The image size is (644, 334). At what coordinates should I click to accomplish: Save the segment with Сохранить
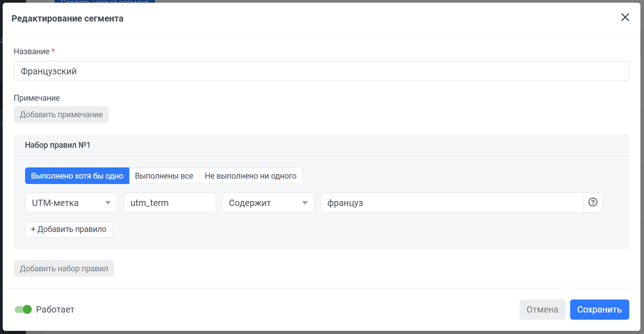coord(599,309)
